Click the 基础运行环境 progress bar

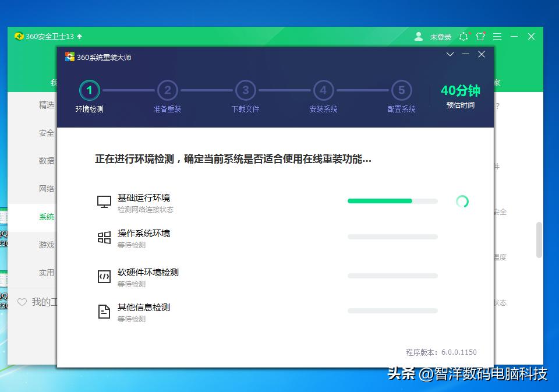click(x=392, y=200)
